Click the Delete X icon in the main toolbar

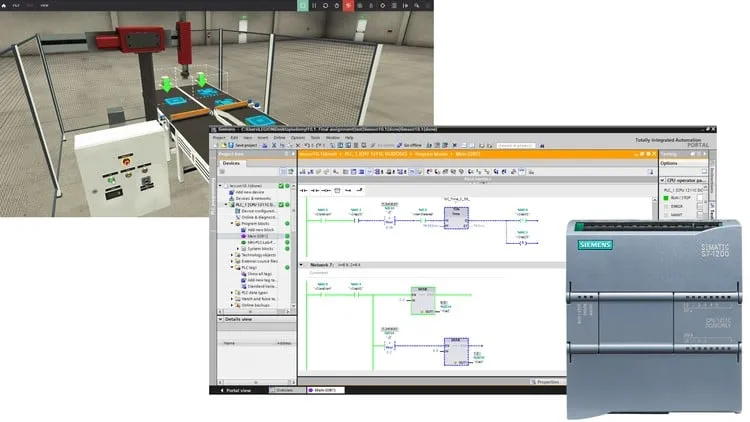click(298, 145)
